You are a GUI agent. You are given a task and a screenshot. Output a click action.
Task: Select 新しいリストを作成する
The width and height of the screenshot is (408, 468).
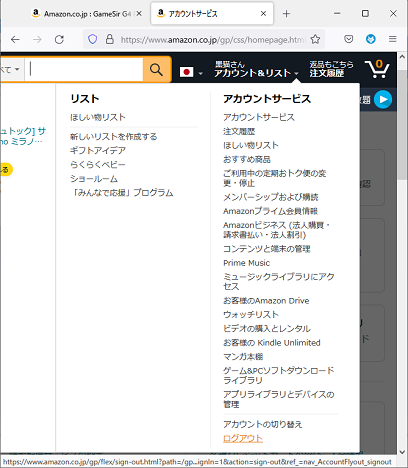click(113, 137)
